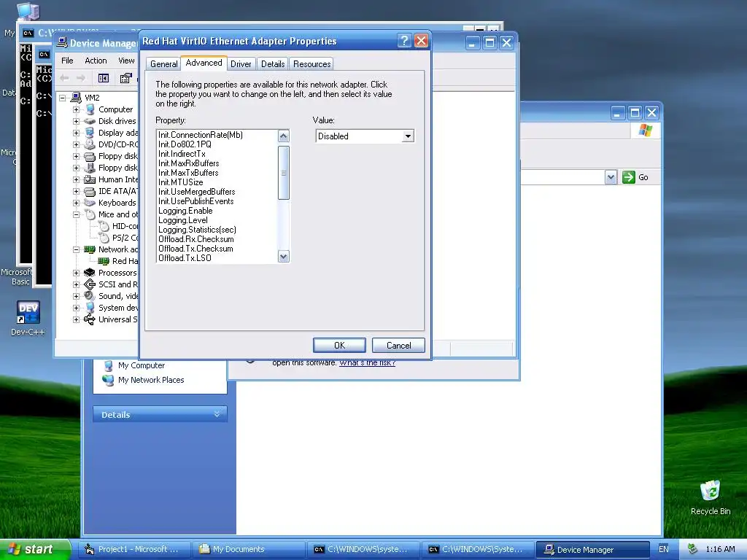This screenshot has height=560, width=747.
Task: Click the property list scrollbar thumb
Action: click(284, 173)
